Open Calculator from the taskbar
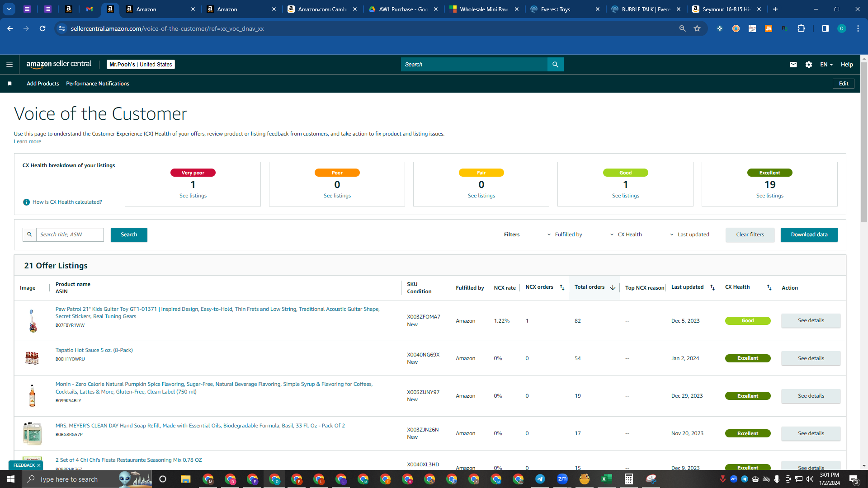Image resolution: width=868 pixels, height=488 pixels. click(628, 479)
